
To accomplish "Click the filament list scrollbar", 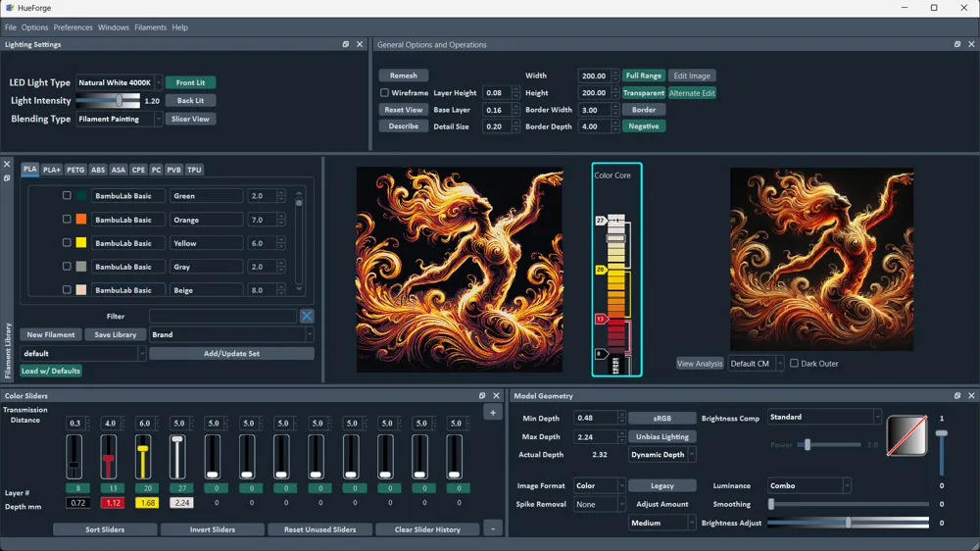I will 299,240.
